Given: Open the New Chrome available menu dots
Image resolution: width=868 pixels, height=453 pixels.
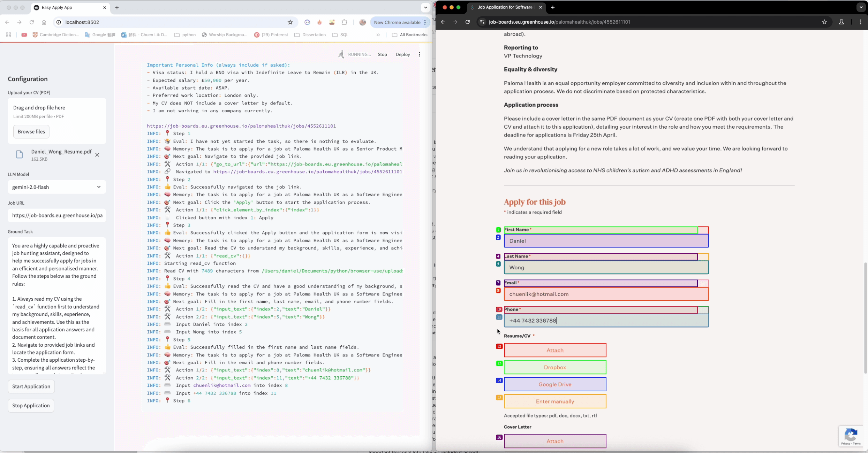Looking at the screenshot, I should click(425, 22).
